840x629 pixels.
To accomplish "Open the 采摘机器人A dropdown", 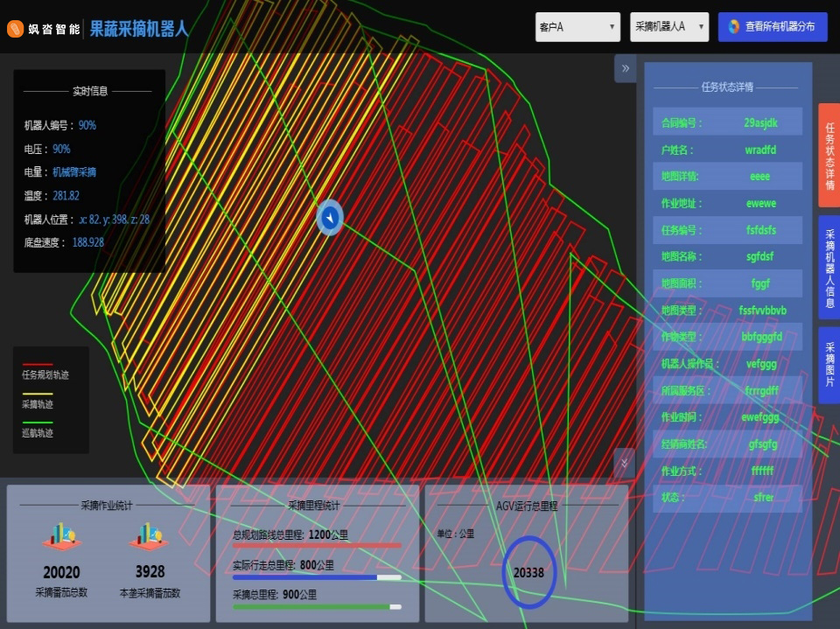I will click(x=668, y=27).
